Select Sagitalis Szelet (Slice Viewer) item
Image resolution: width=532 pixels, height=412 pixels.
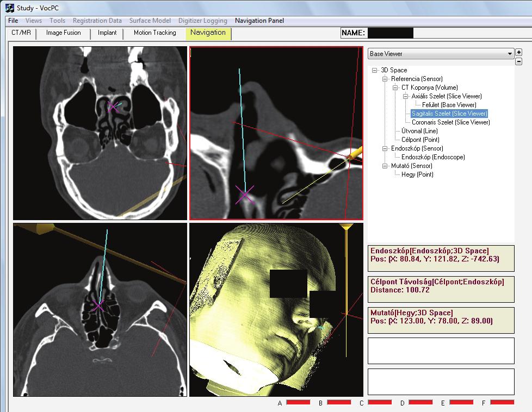click(x=449, y=114)
